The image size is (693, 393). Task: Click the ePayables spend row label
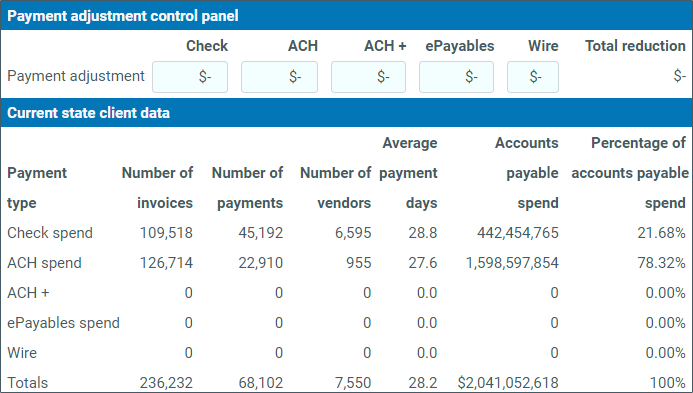(63, 323)
